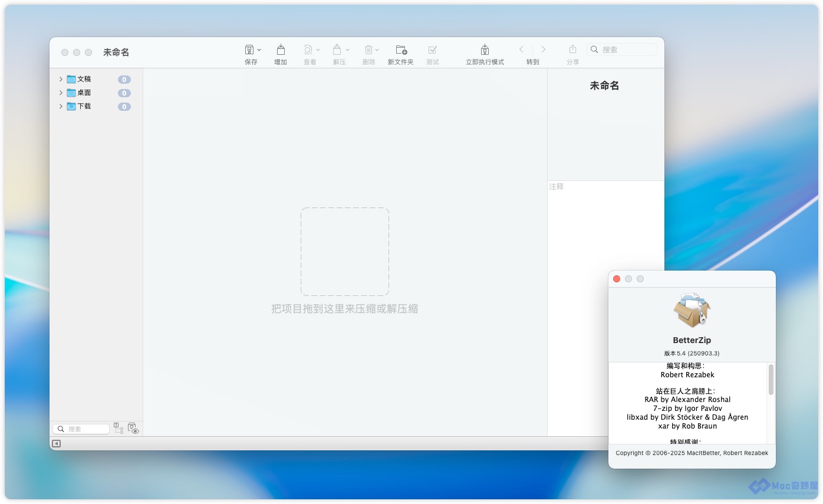823x504 pixels.
Task: Click the Copyright MacItBetter text
Action: pyautogui.click(x=692, y=453)
